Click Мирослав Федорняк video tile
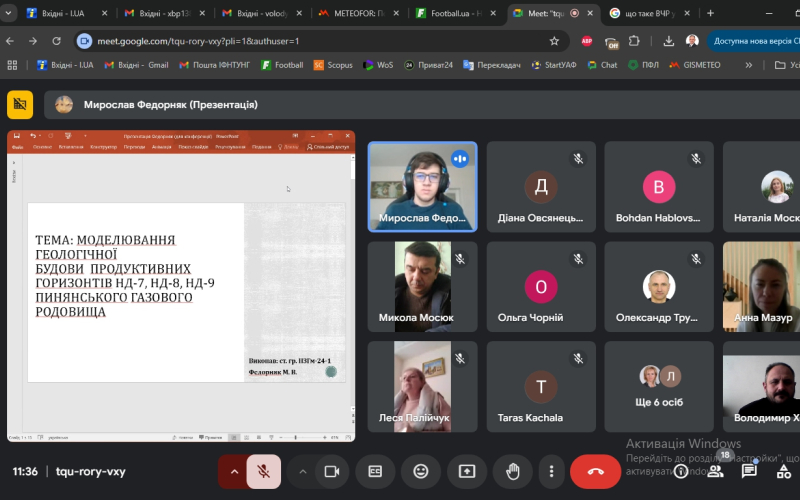800x500 pixels. [x=422, y=187]
